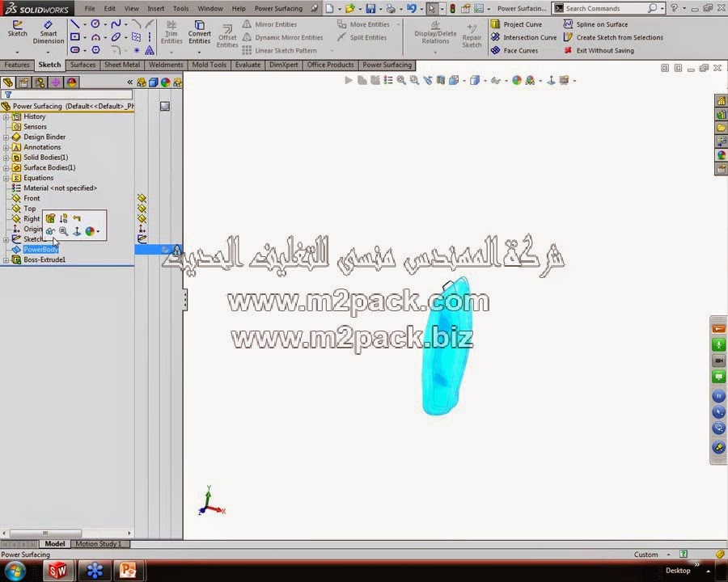This screenshot has width=728, height=582.
Task: Open SolidWorks in the taskbar
Action: (x=58, y=570)
